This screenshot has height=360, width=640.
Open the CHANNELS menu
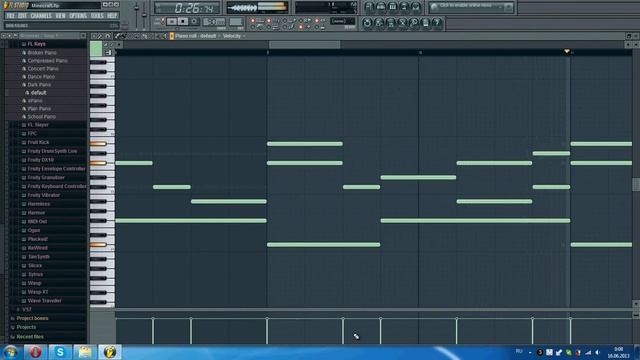41,16
